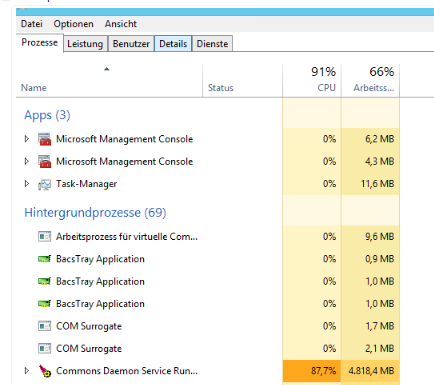This screenshot has height=385, width=434.
Task: Switch to the Prozesse tab
Action: pyautogui.click(x=40, y=43)
